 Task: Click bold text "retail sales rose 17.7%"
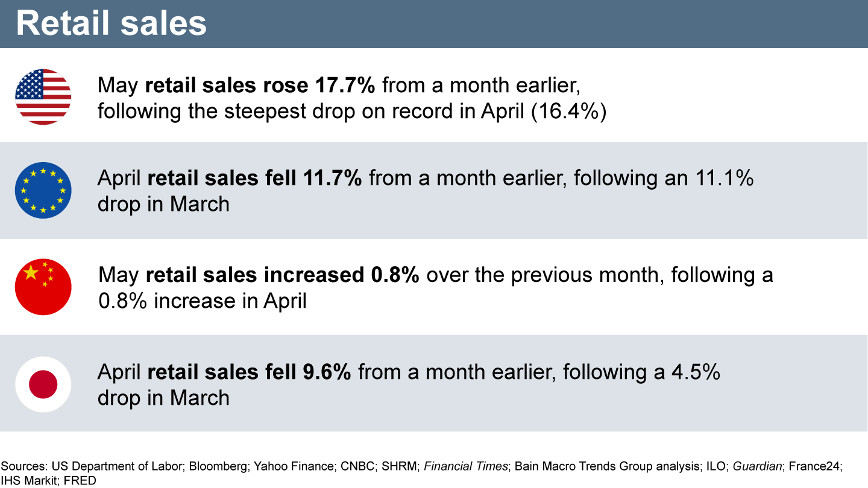[x=260, y=86]
